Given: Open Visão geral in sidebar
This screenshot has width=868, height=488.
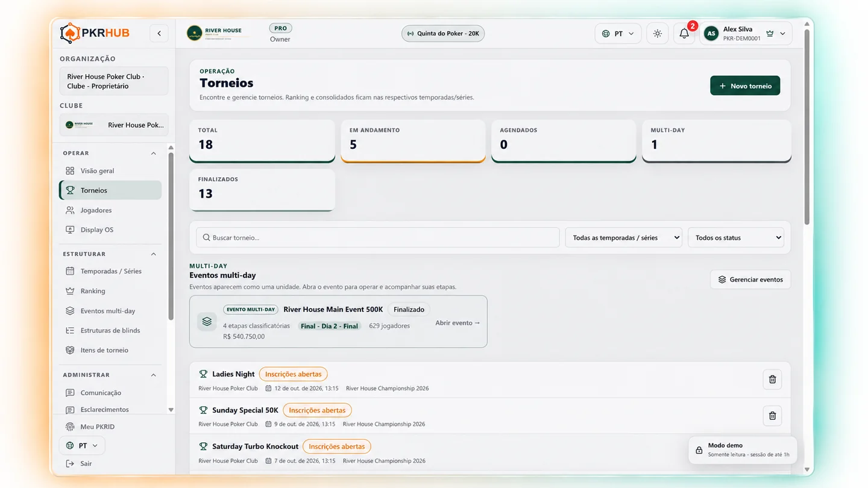Looking at the screenshot, I should coord(110,170).
